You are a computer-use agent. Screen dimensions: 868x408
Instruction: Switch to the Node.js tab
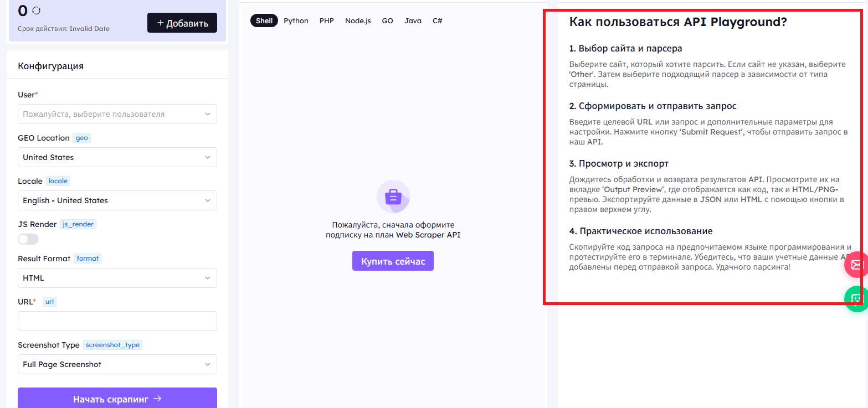358,21
